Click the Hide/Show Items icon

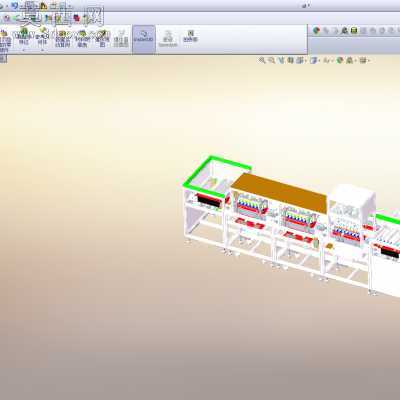[x=326, y=60]
